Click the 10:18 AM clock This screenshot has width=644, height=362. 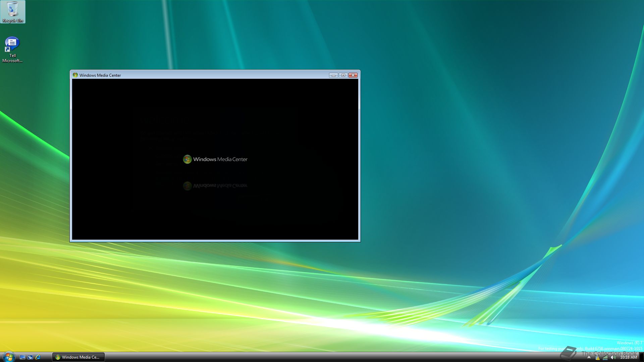click(x=628, y=357)
